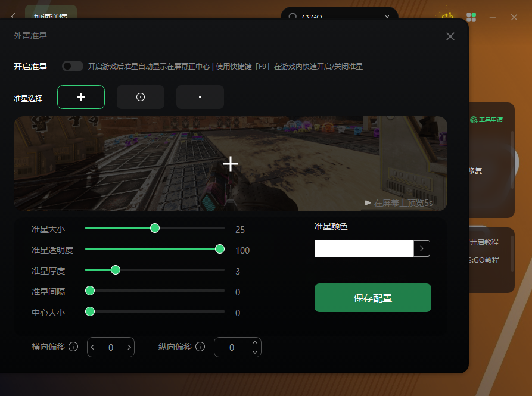Click the 保存配置 button
Viewport: 532px width, 396px height.
click(372, 298)
